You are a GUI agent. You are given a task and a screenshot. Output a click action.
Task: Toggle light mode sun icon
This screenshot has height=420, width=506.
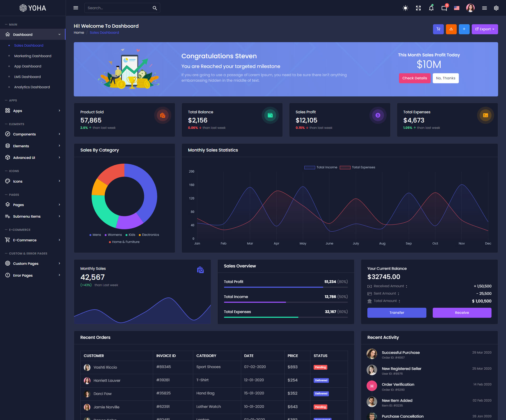[405, 8]
